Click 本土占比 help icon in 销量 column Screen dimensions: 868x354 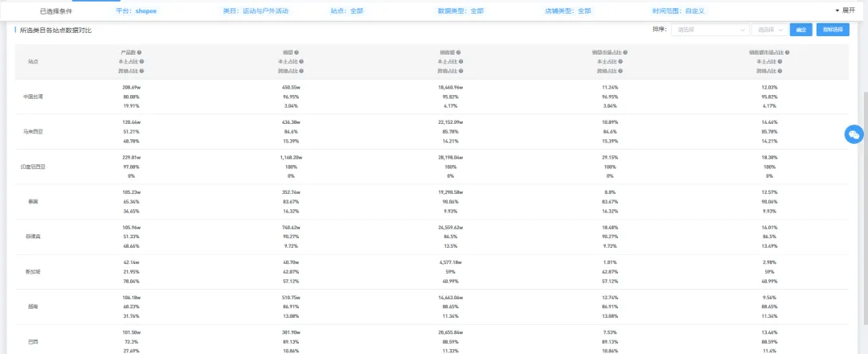point(301,61)
